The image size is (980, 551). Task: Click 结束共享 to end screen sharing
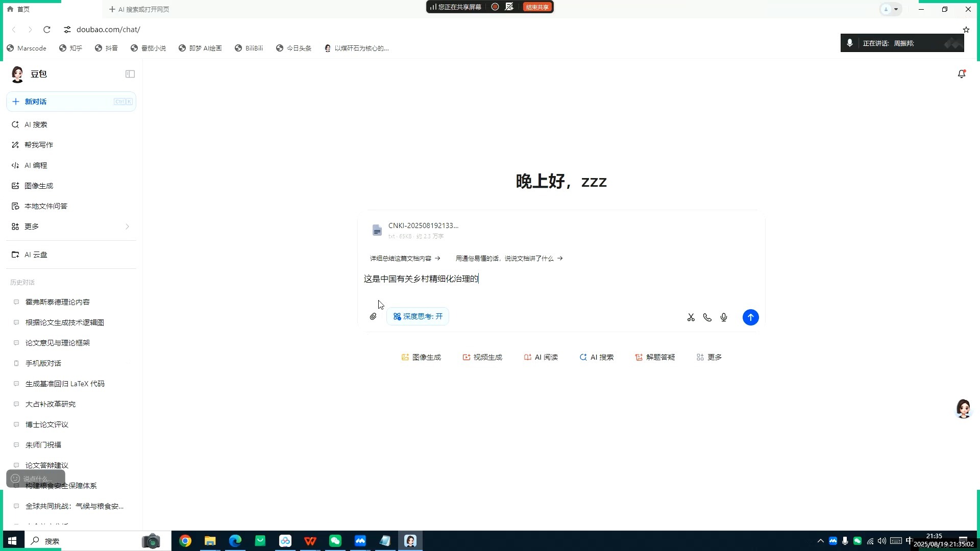pyautogui.click(x=536, y=7)
